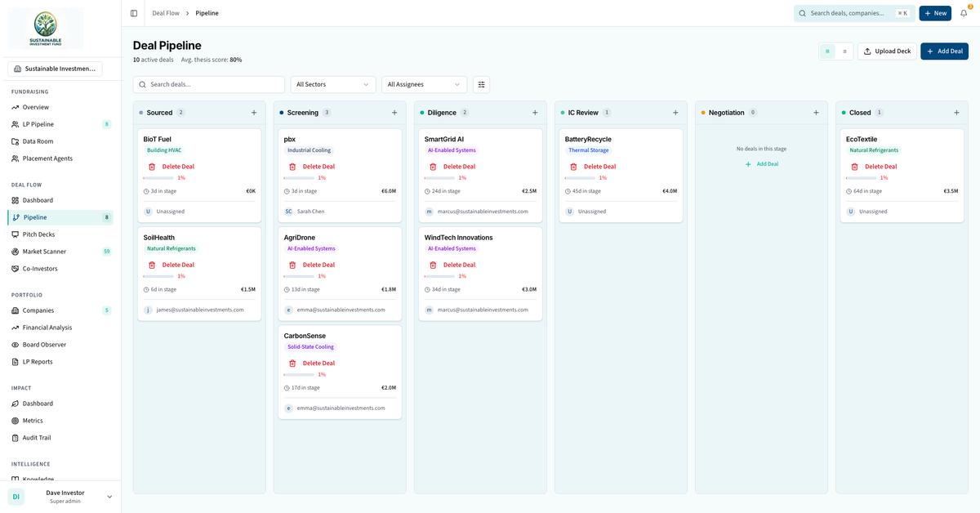
Task: Open Pitch Decks in sidebar
Action: pos(38,234)
